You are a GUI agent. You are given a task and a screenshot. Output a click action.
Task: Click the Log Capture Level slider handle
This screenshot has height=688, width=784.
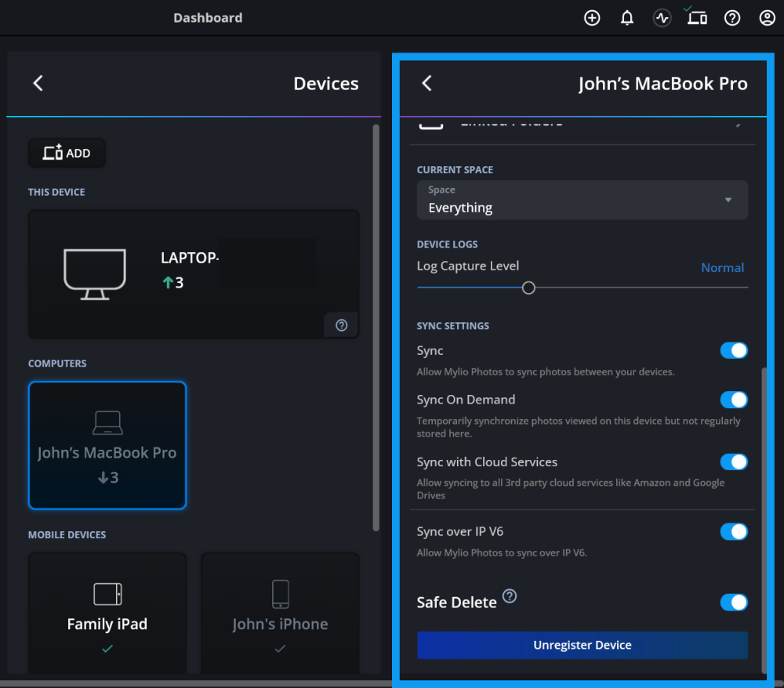tap(528, 288)
